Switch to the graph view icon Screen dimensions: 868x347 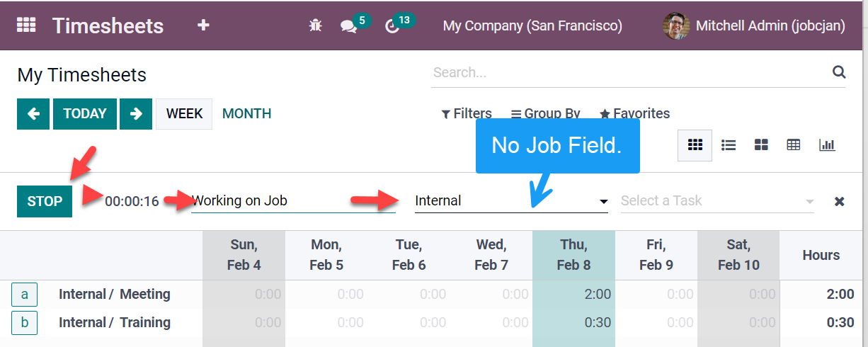pos(827,145)
